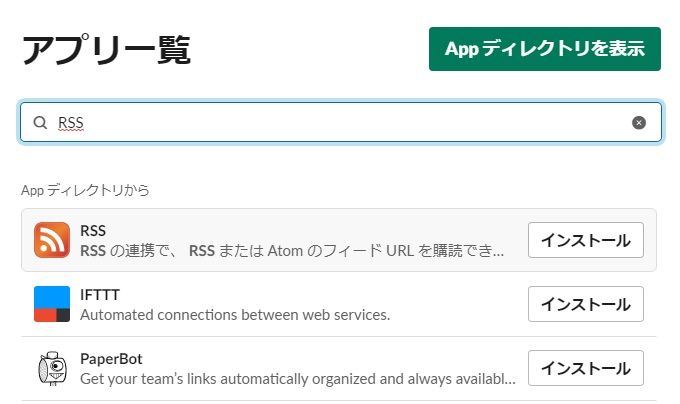
Task: Install the RSS app
Action: pos(585,240)
